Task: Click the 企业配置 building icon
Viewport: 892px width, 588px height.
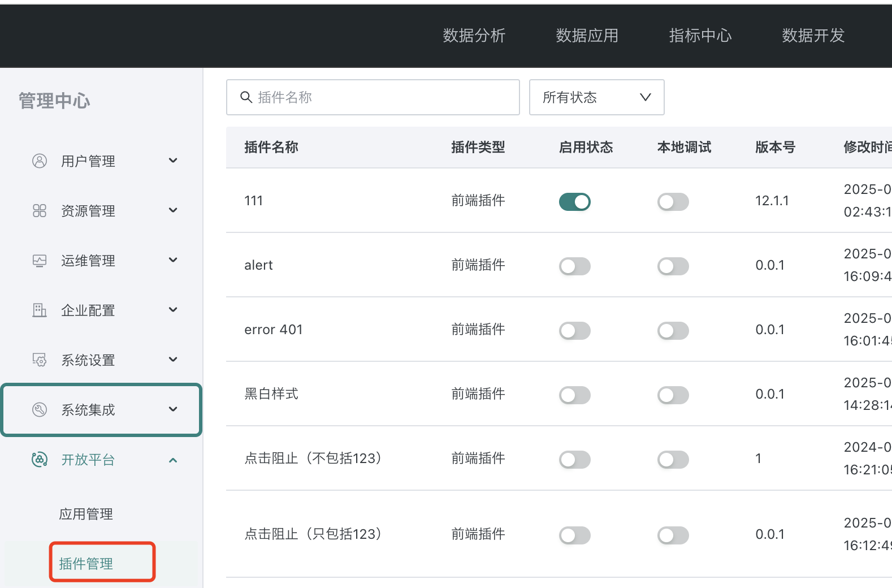Action: tap(40, 310)
